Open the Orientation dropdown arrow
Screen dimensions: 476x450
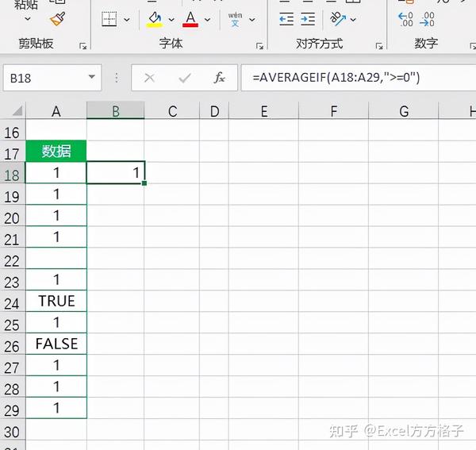coord(353,20)
